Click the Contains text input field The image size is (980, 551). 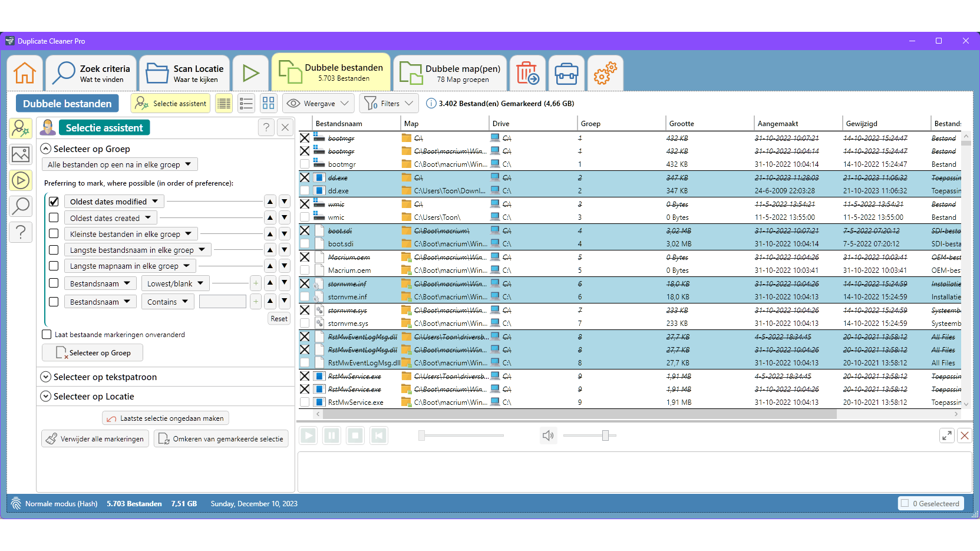click(x=222, y=302)
